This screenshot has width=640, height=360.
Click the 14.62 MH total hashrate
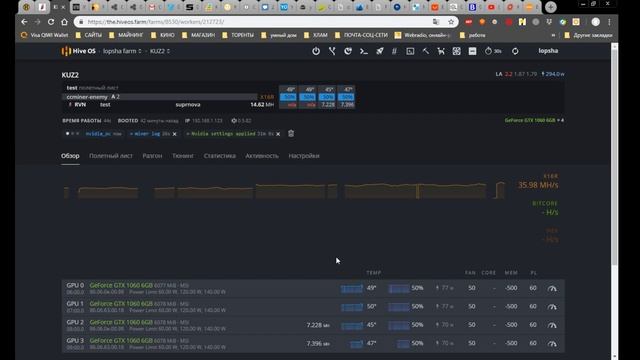click(262, 104)
